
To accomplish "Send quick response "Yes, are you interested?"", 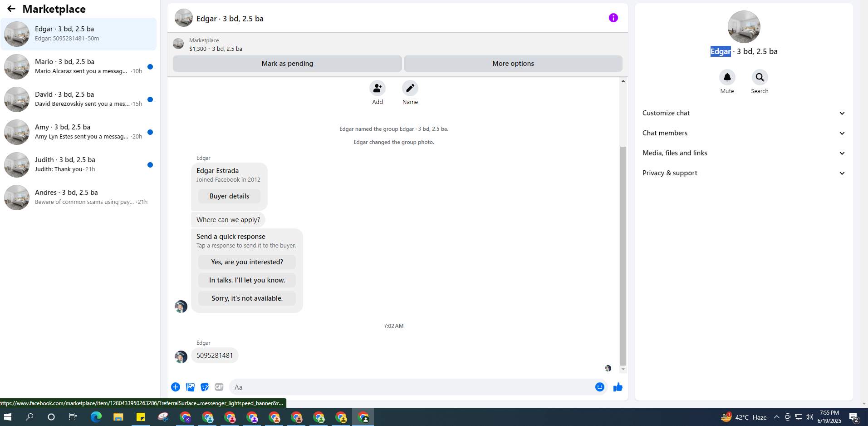I will (x=247, y=262).
